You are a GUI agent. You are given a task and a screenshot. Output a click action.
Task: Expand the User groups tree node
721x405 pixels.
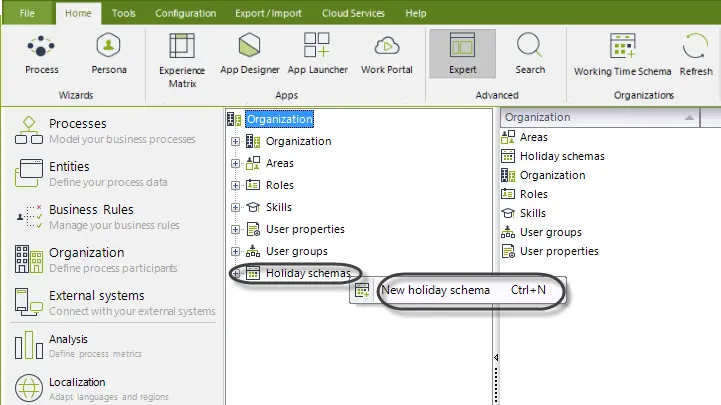click(x=235, y=251)
